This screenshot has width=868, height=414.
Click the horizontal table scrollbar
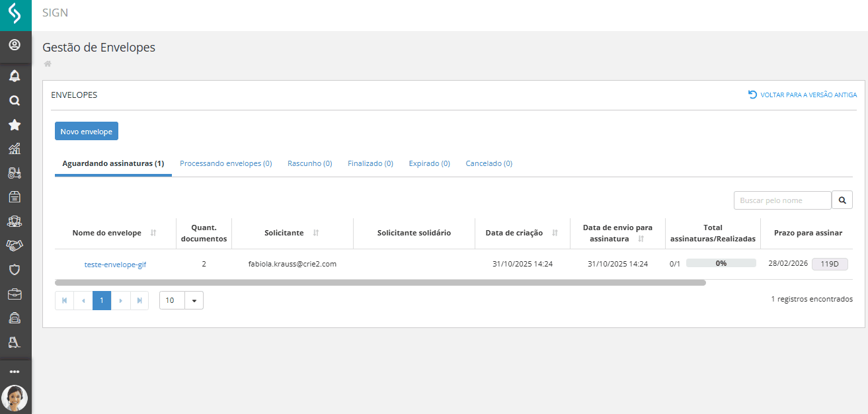pyautogui.click(x=380, y=282)
